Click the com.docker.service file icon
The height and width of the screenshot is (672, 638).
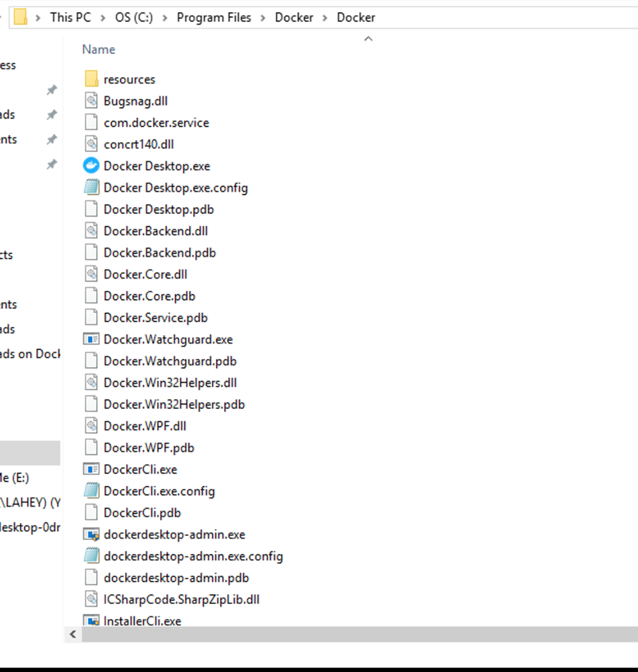(x=91, y=122)
